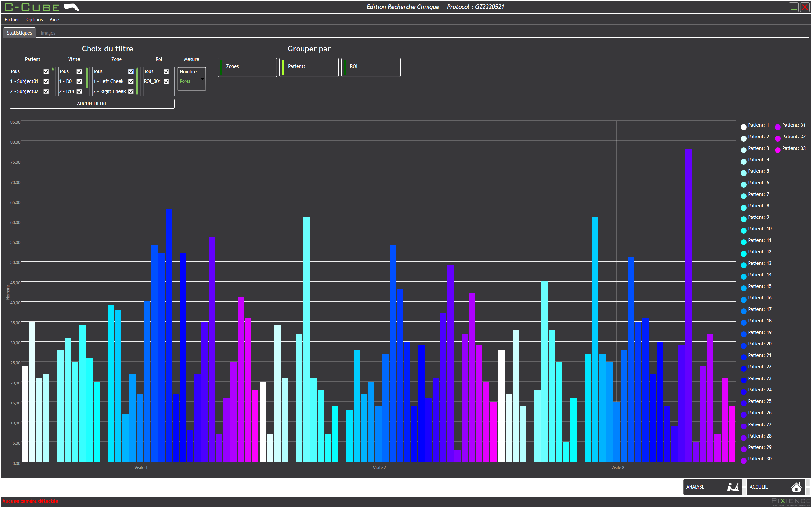Click the ACCUEIL button
The width and height of the screenshot is (812, 508).
pyautogui.click(x=776, y=487)
